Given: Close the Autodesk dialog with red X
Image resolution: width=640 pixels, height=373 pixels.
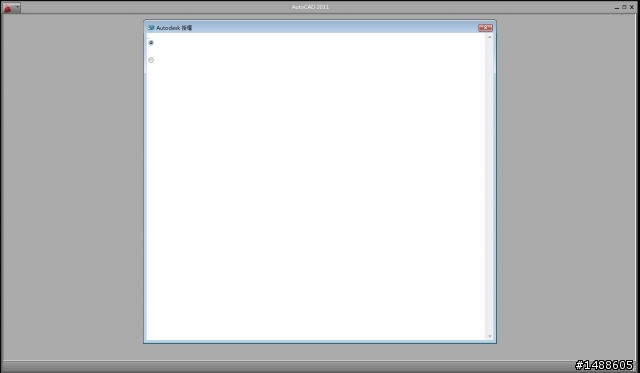Looking at the screenshot, I should click(x=485, y=28).
